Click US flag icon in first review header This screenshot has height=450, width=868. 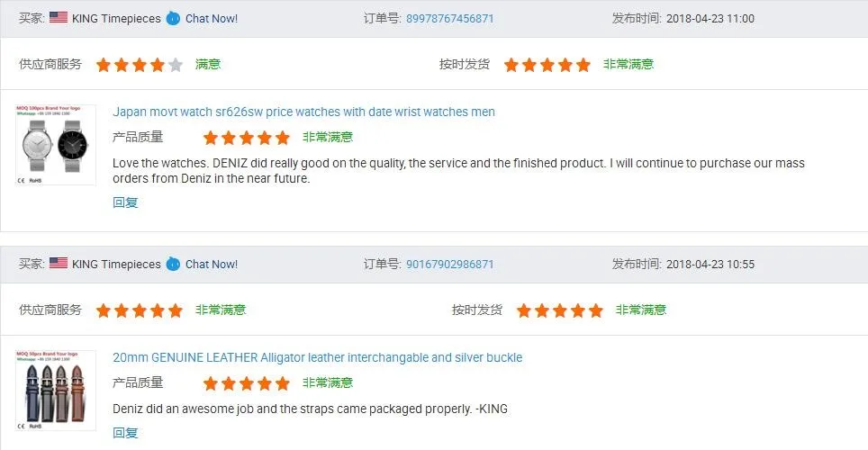click(59, 18)
